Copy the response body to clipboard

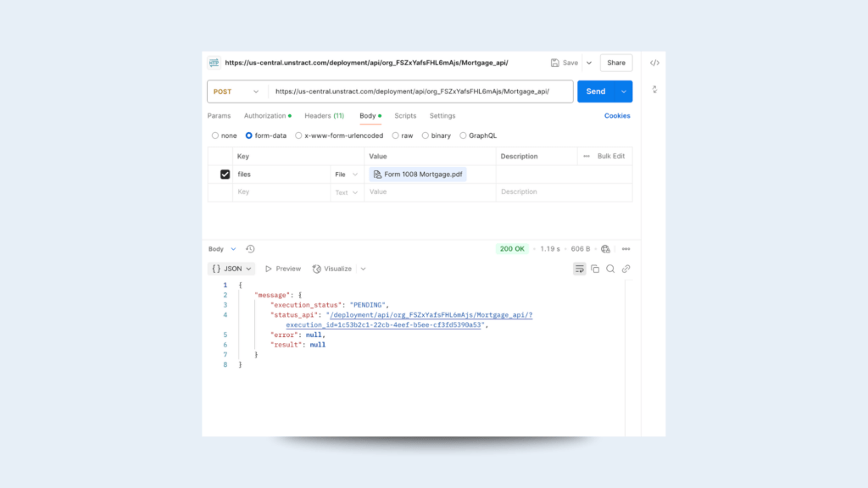tap(595, 269)
